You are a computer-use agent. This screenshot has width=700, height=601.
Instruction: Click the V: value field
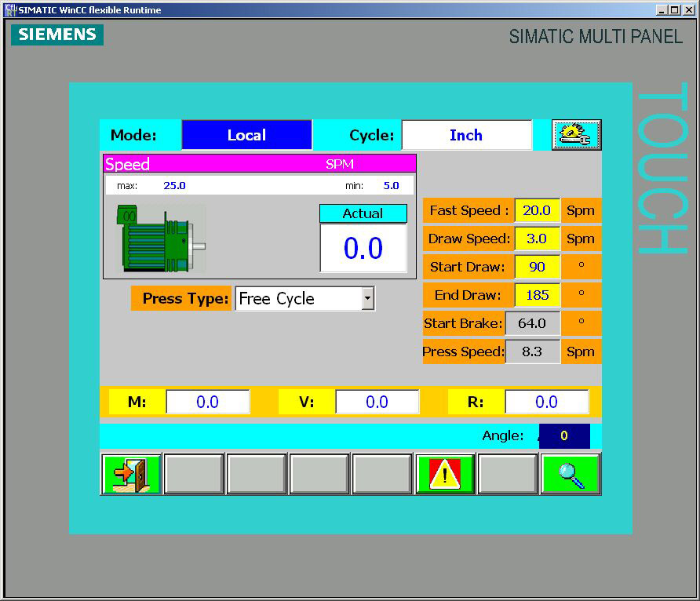point(377,402)
